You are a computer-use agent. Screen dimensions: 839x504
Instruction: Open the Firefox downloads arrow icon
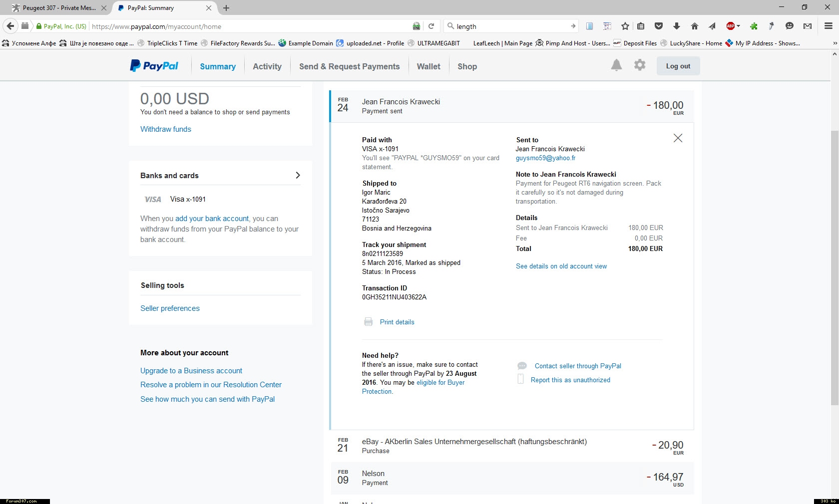[x=677, y=26]
